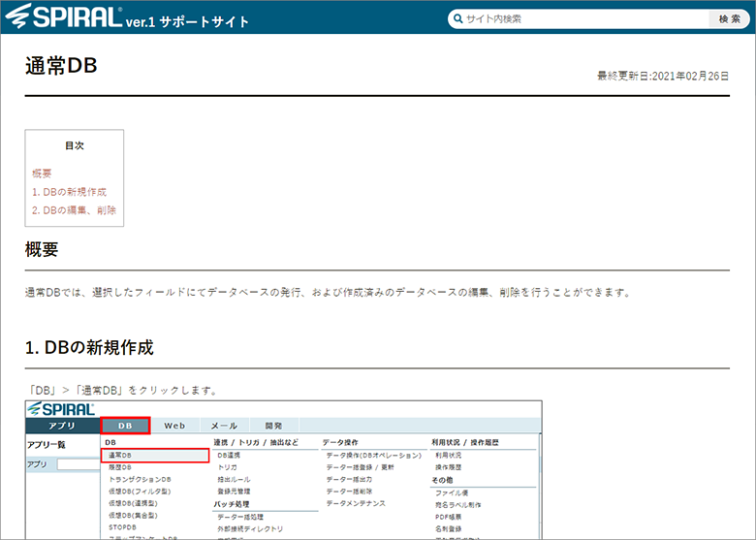Choose トリガ menu entry
This screenshot has height=540, width=756.
(x=227, y=467)
